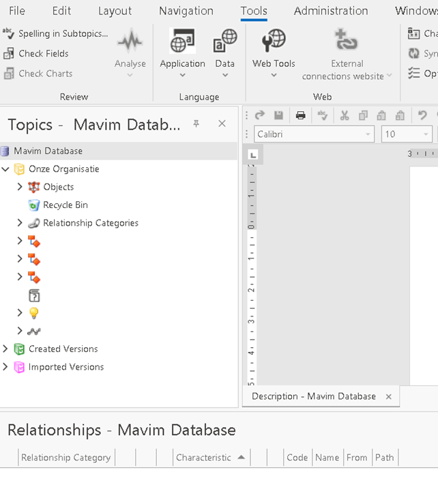
Task: Sort by Characteristic column header
Action: [x=211, y=458]
